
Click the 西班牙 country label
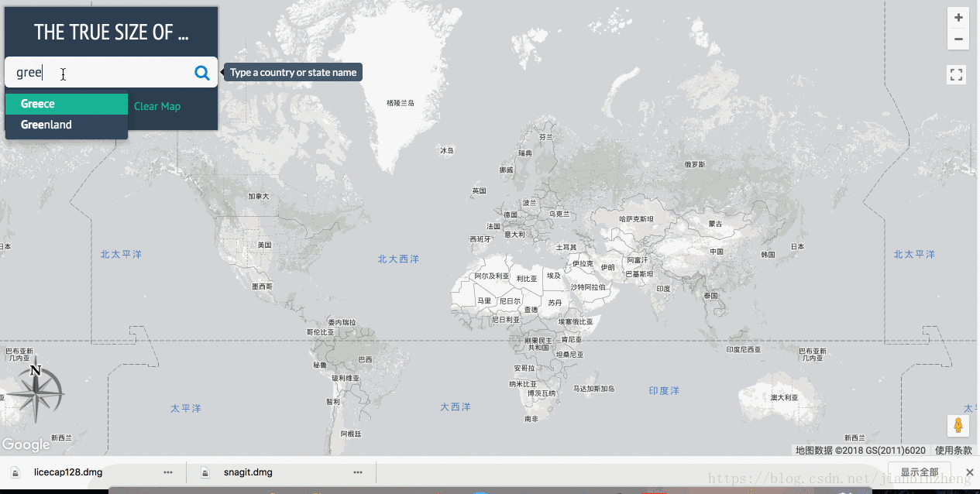480,239
